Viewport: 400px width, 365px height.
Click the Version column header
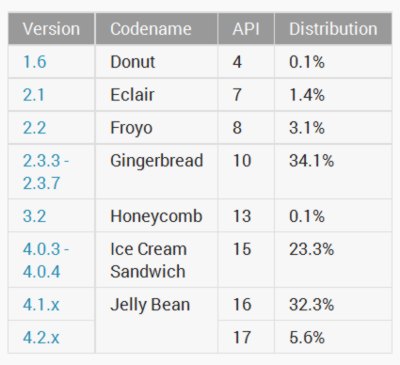(51, 29)
